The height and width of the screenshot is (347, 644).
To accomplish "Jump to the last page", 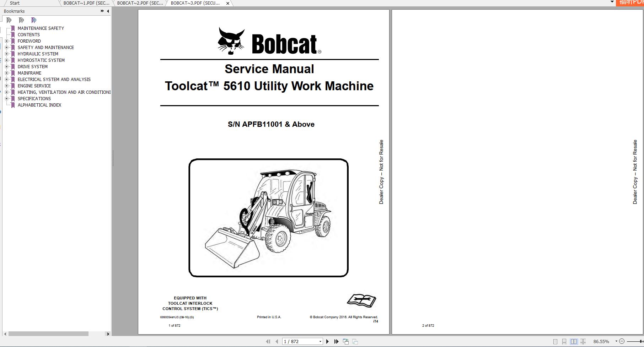I will [336, 341].
